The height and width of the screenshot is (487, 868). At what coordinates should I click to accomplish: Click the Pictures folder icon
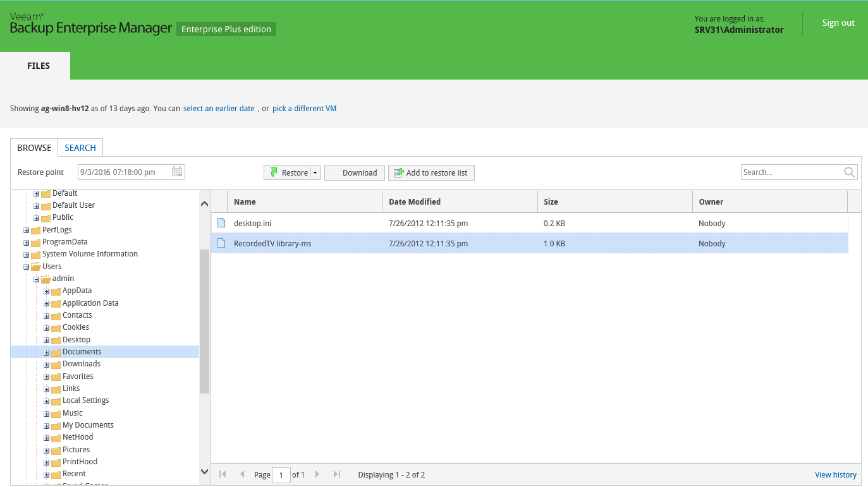[x=56, y=450]
